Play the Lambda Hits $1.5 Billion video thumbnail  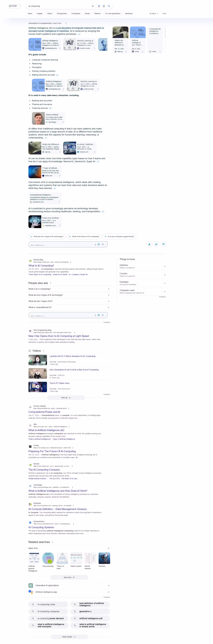38,360
